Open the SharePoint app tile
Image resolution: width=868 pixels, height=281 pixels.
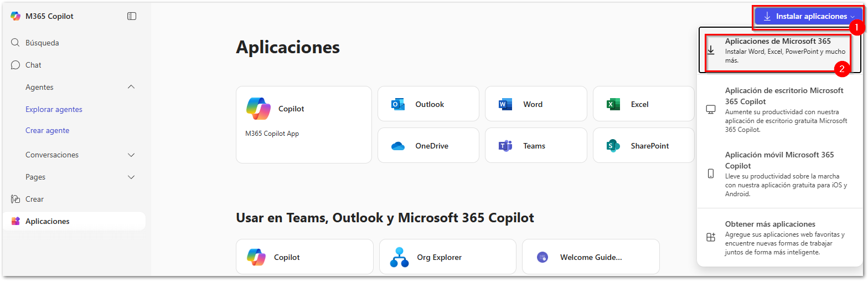[x=643, y=146]
